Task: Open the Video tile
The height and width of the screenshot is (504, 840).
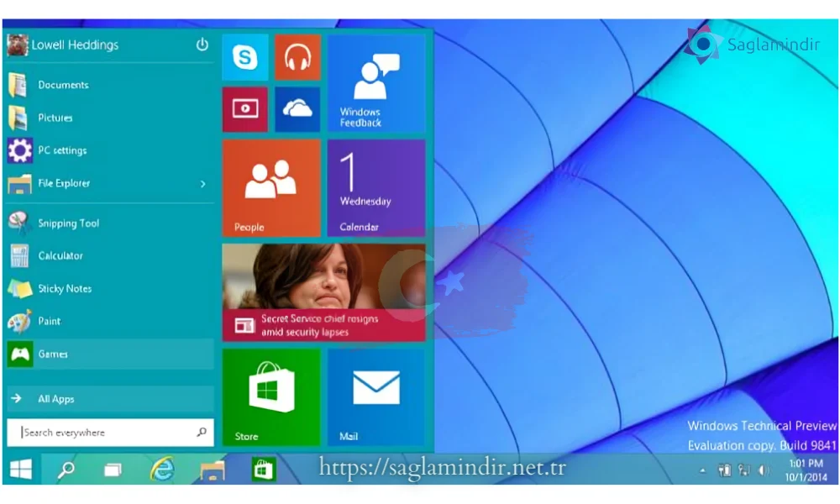Action: (245, 109)
